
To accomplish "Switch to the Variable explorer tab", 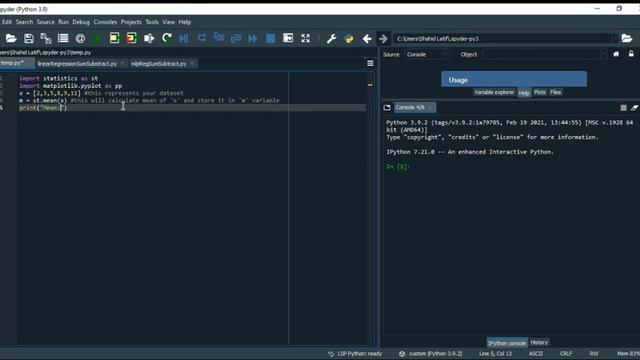I will 494,92.
